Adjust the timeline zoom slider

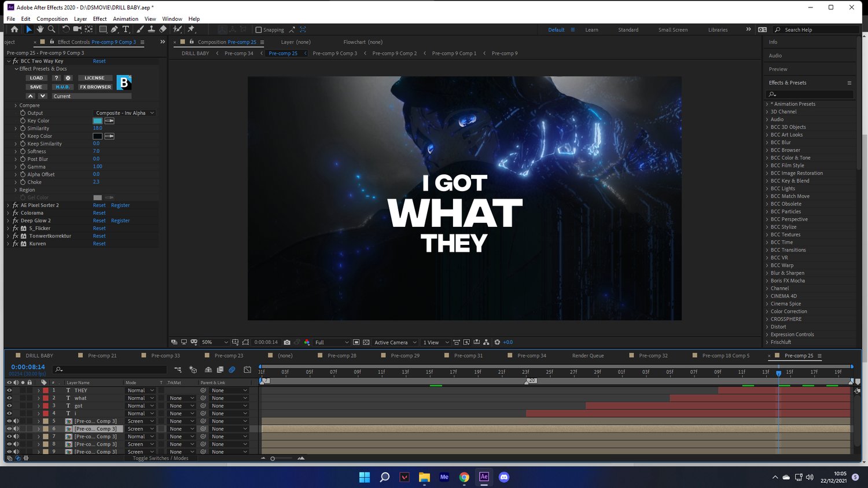coord(273,458)
